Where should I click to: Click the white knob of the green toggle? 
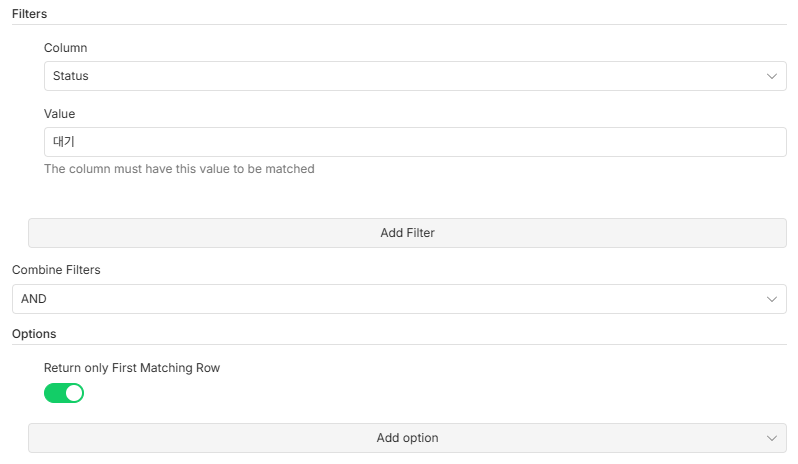click(73, 393)
